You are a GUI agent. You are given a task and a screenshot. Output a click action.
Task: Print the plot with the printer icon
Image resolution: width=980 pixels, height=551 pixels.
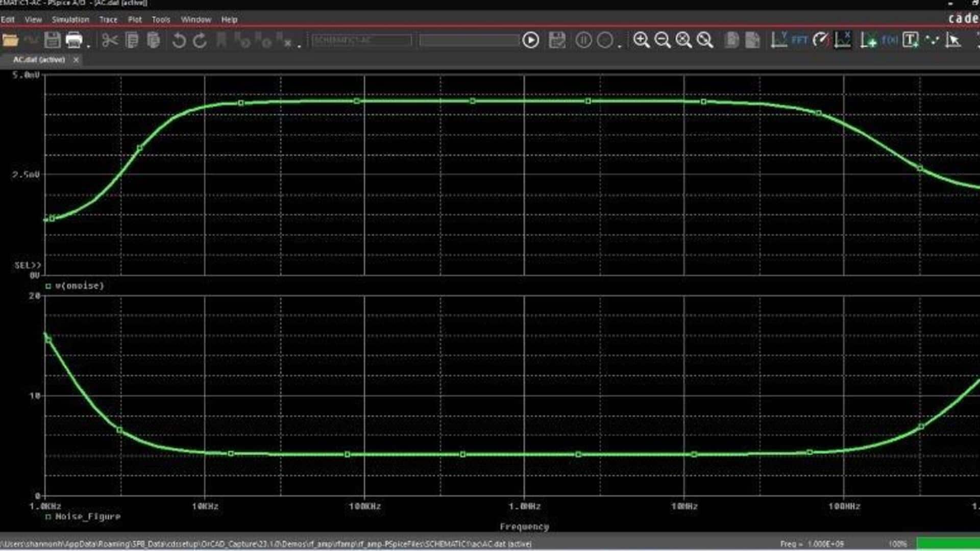[74, 40]
